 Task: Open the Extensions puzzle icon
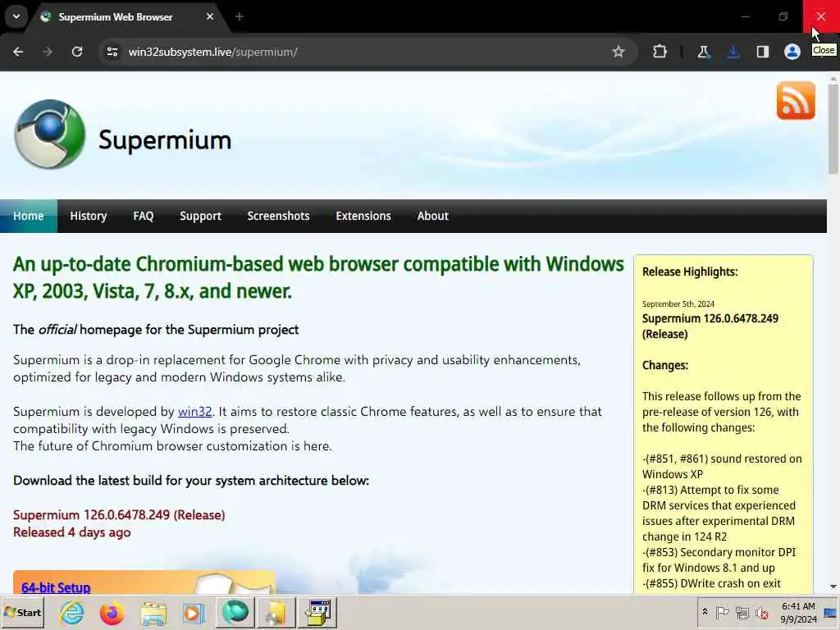660,52
